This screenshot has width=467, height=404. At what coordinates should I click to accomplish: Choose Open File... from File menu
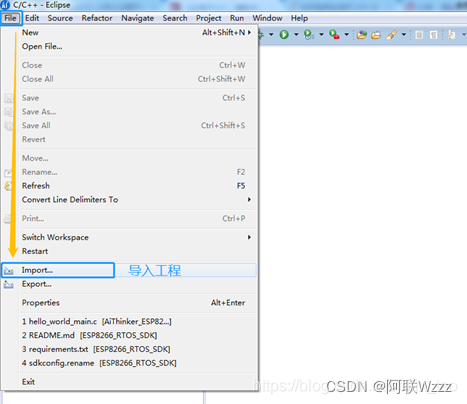(137, 46)
